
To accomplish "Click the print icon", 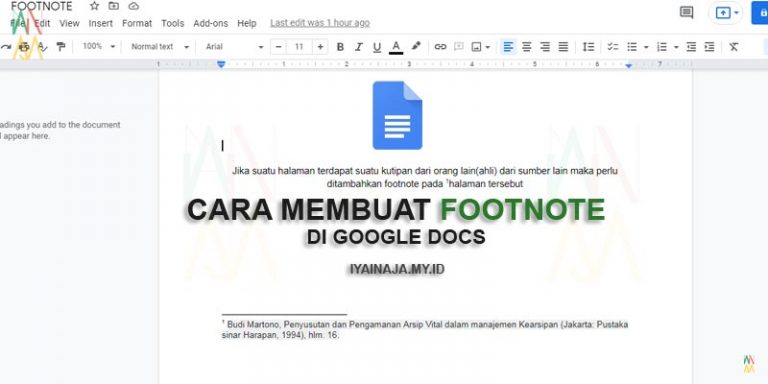I will tap(24, 47).
